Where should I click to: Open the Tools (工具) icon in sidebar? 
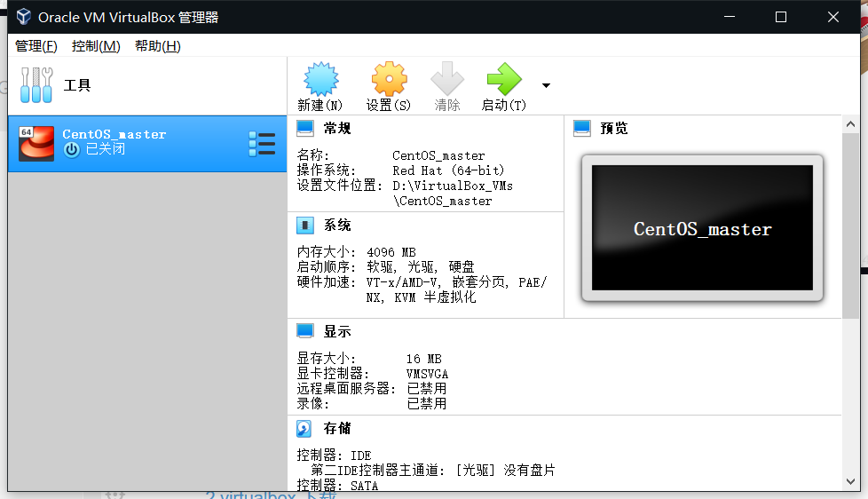[x=36, y=84]
